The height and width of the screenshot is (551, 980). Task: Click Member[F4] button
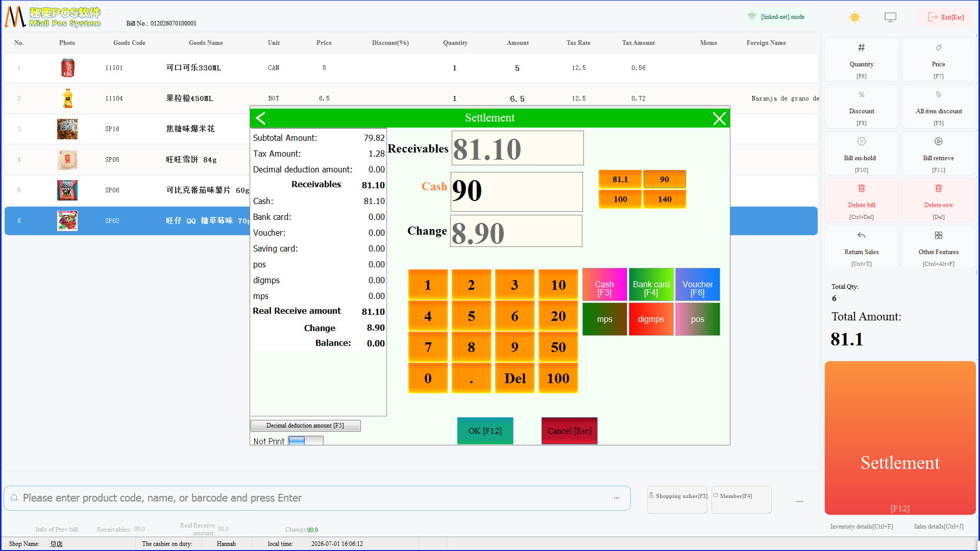[x=741, y=499]
